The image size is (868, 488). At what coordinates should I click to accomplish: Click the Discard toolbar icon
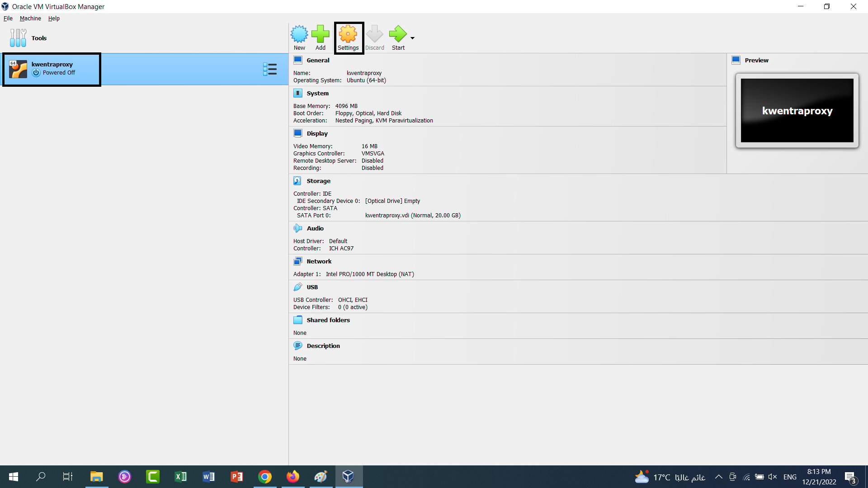[x=375, y=38]
